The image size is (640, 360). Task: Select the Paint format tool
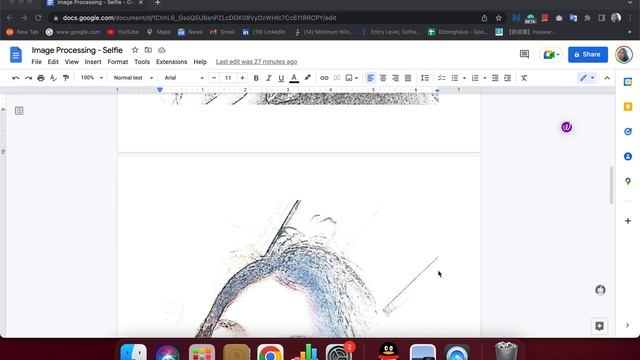66,78
